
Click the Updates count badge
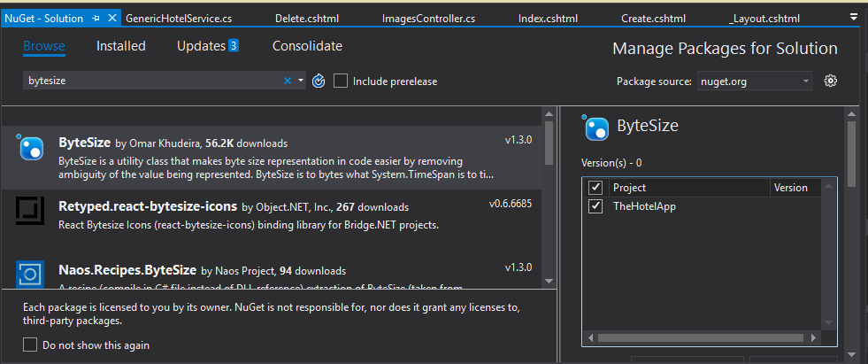[234, 46]
